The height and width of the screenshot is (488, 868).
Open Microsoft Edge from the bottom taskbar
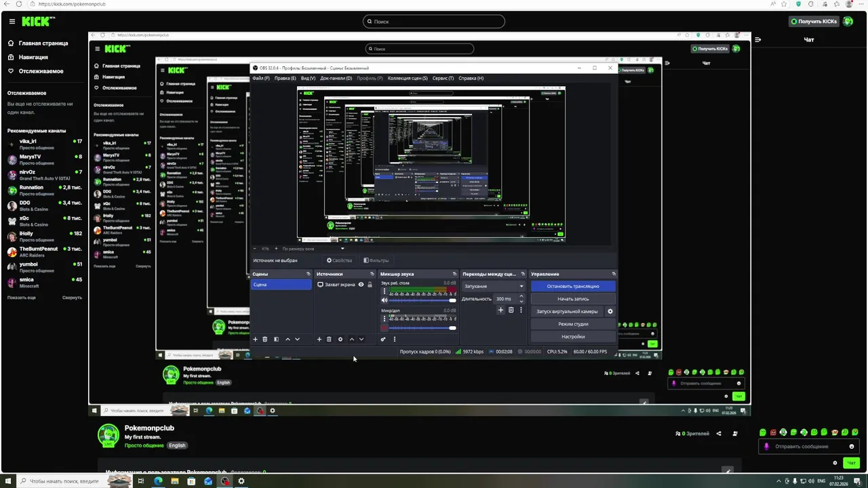(159, 481)
